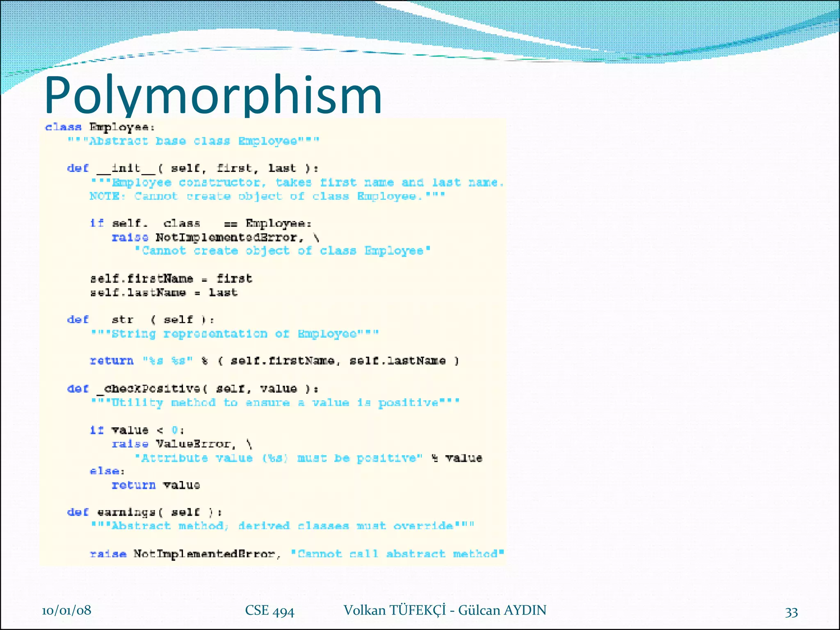Click the 'Utility method to ensure a value' docstring
The height and width of the screenshot is (630, 840).
(x=275, y=403)
